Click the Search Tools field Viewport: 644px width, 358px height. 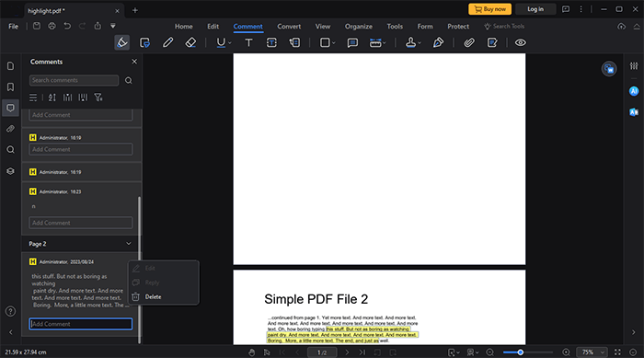(504, 27)
